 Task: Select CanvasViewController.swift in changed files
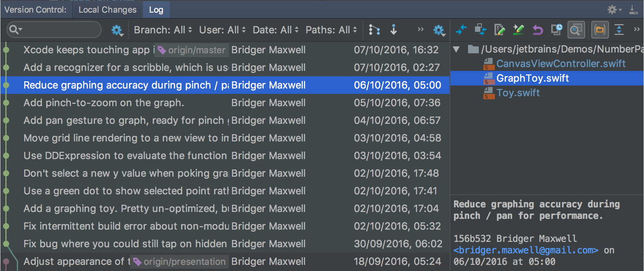pyautogui.click(x=560, y=64)
